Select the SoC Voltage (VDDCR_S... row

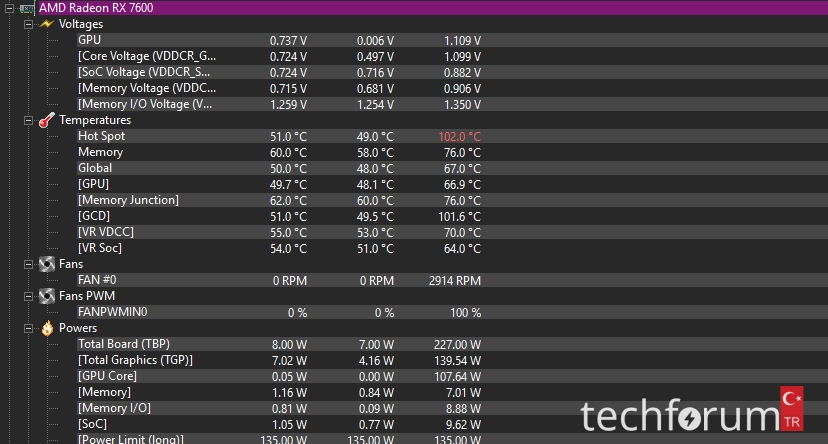point(452,72)
